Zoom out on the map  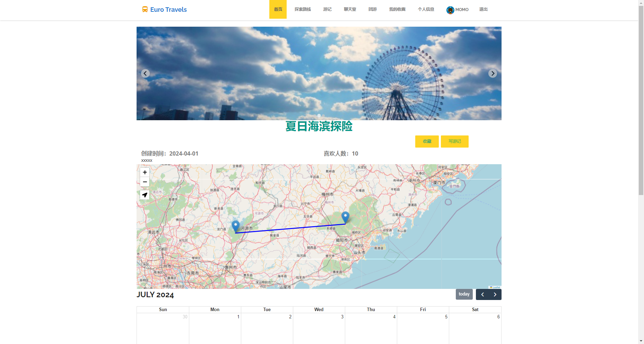click(145, 182)
